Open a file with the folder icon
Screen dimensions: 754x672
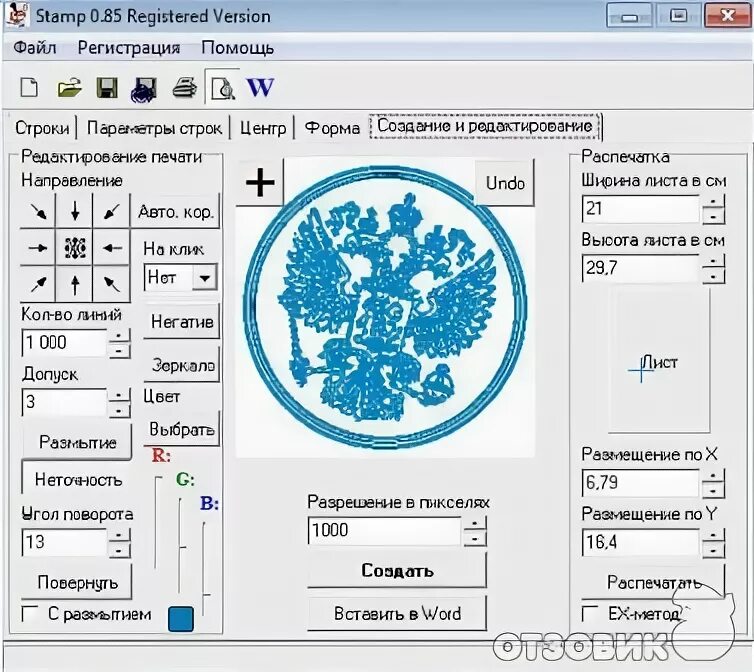click(x=69, y=88)
